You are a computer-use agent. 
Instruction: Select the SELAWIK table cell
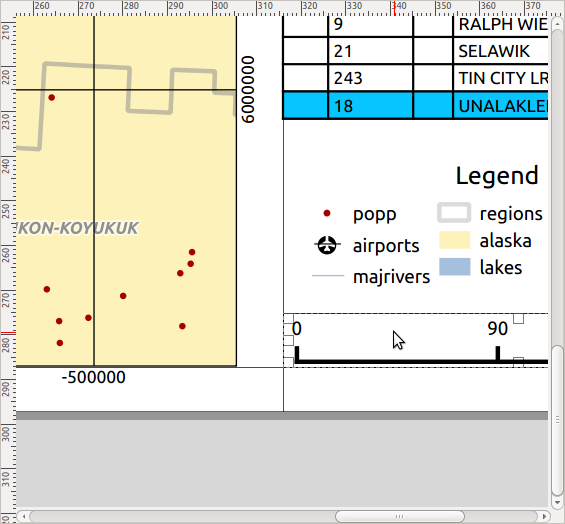pyautogui.click(x=501, y=51)
